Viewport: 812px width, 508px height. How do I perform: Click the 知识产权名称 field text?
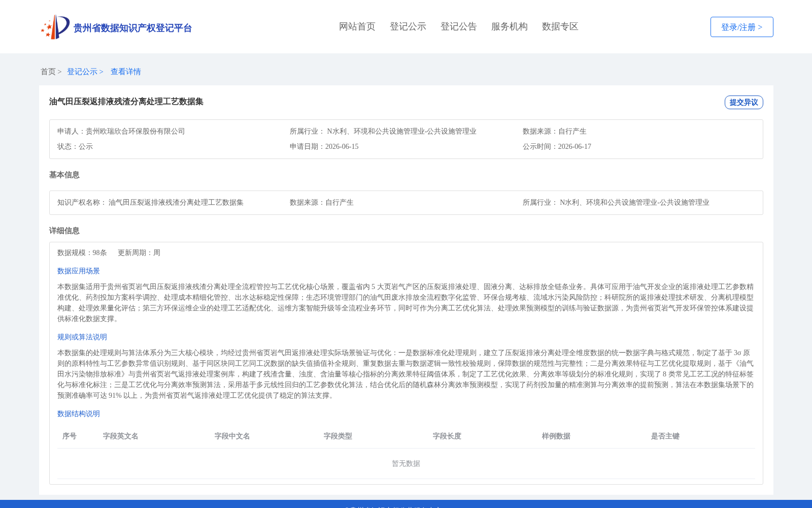coord(151,202)
